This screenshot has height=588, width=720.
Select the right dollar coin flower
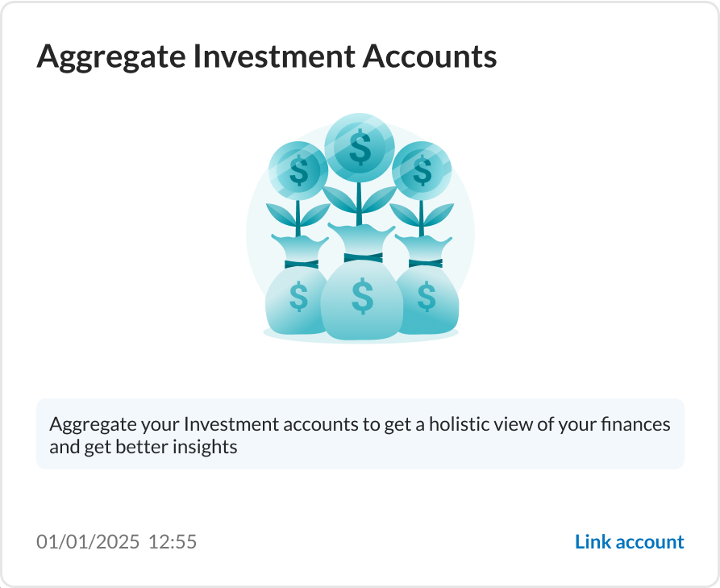pyautogui.click(x=422, y=170)
